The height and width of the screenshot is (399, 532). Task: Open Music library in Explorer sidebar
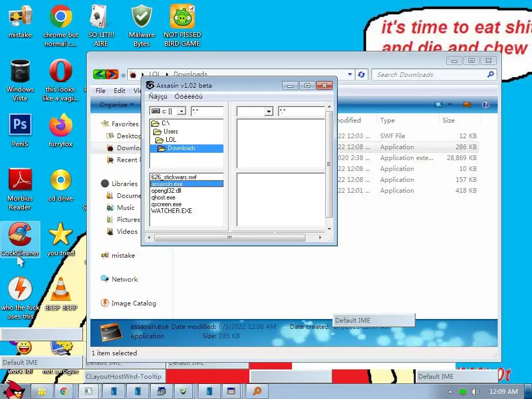pyautogui.click(x=121, y=208)
